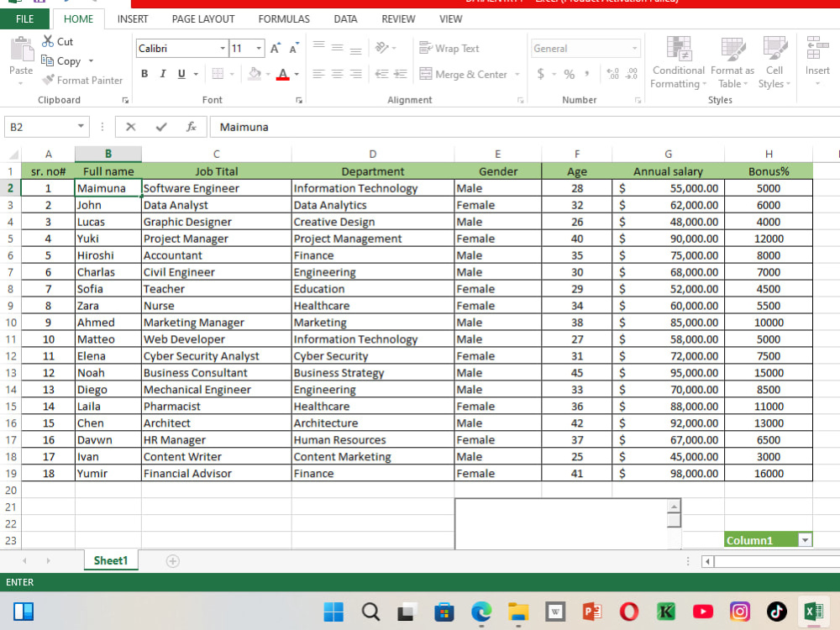The height and width of the screenshot is (630, 840).
Task: Open Insert Function fx dialog
Action: [x=191, y=127]
